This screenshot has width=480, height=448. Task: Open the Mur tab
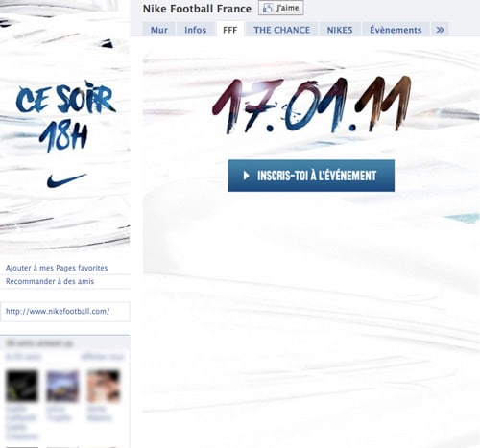click(x=159, y=30)
